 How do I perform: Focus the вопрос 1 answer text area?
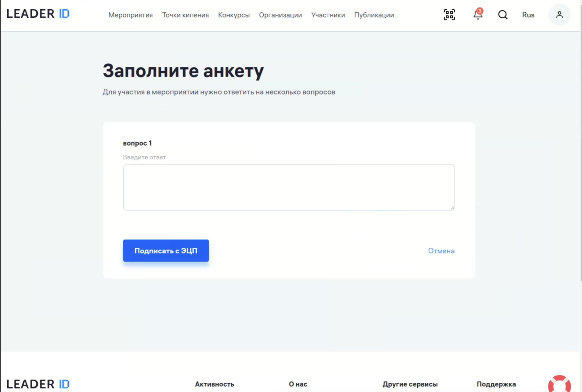tap(289, 187)
